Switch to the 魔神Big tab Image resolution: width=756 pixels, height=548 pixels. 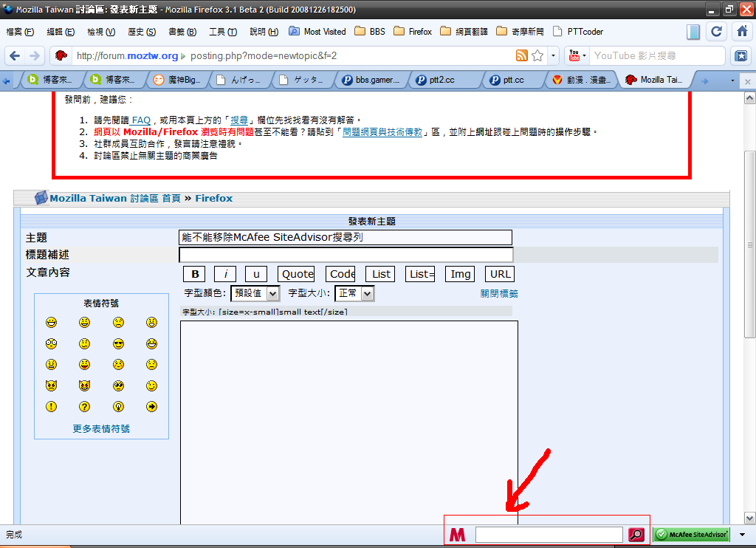pos(177,80)
